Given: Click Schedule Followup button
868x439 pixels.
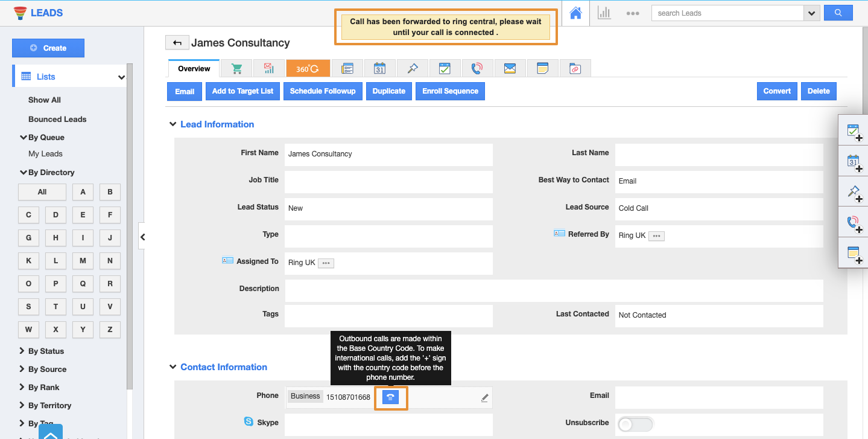Looking at the screenshot, I should coord(323,91).
